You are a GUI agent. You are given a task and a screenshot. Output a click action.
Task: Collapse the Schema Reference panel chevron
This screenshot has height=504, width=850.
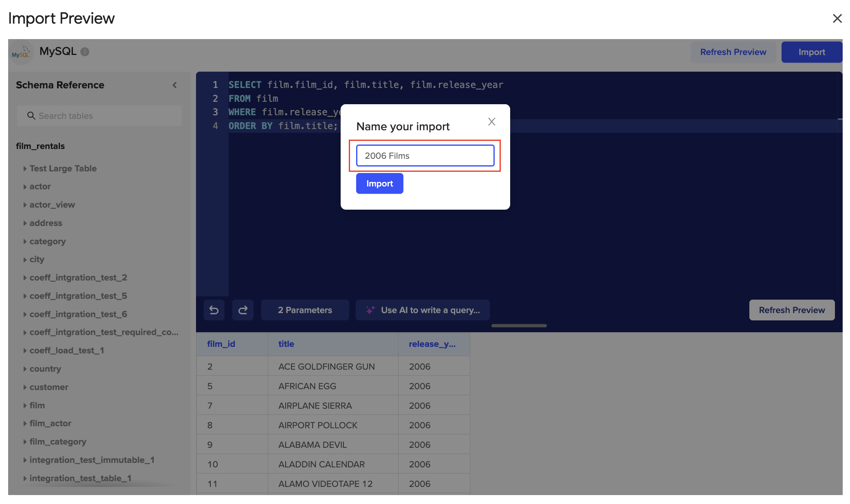(175, 85)
